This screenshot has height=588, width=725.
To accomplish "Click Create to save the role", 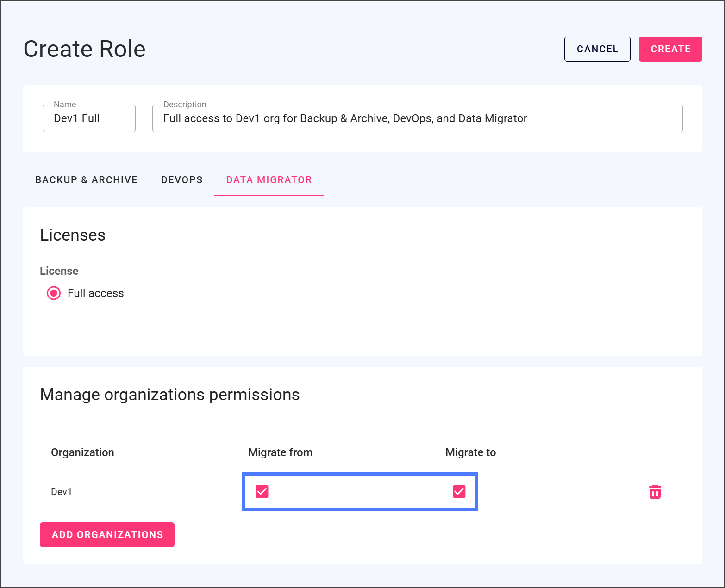I will (670, 49).
